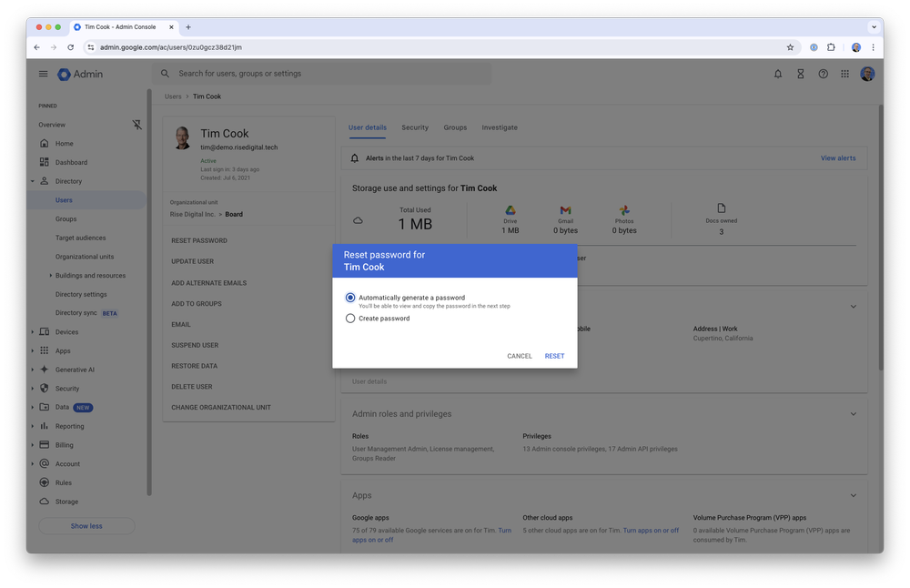910x588 pixels.
Task: Select Automatically generate a password
Action: [350, 297]
